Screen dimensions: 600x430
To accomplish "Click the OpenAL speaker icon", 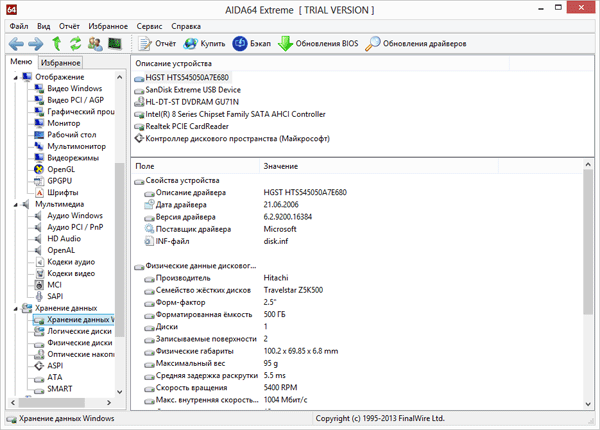I will coord(39,250).
